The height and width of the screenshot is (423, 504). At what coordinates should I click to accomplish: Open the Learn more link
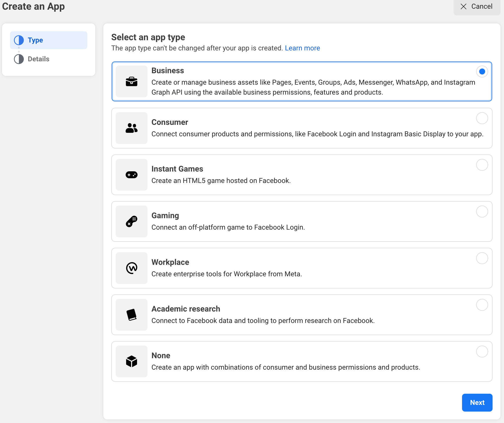[x=302, y=48]
